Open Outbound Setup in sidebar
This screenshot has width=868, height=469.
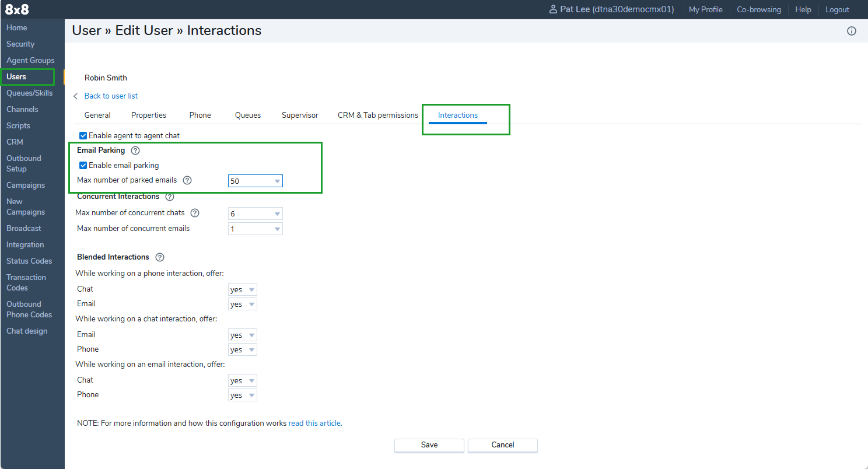[x=24, y=164]
